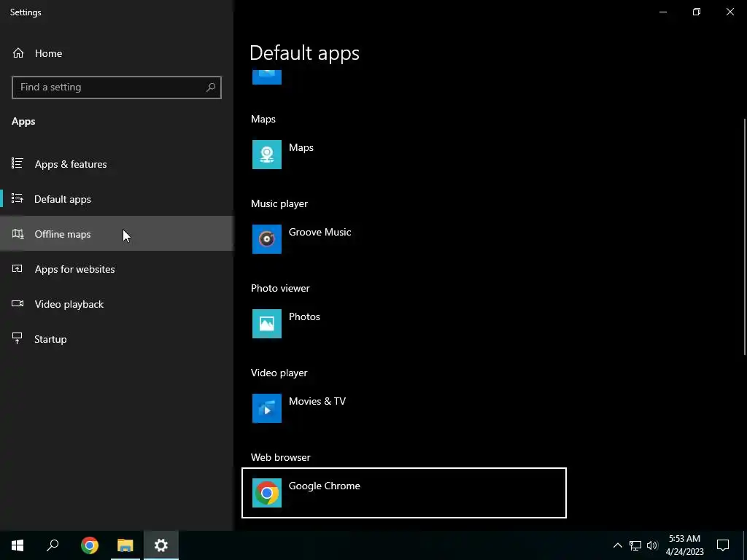The image size is (747, 560).
Task: Launch Chrome from the taskbar
Action: coord(90,545)
